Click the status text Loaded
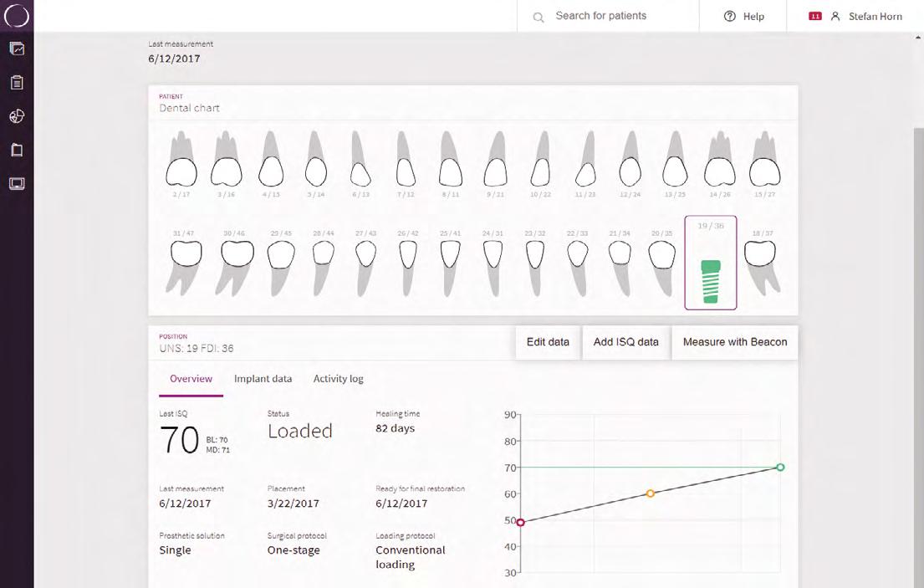The width and height of the screenshot is (924, 588). pos(300,431)
